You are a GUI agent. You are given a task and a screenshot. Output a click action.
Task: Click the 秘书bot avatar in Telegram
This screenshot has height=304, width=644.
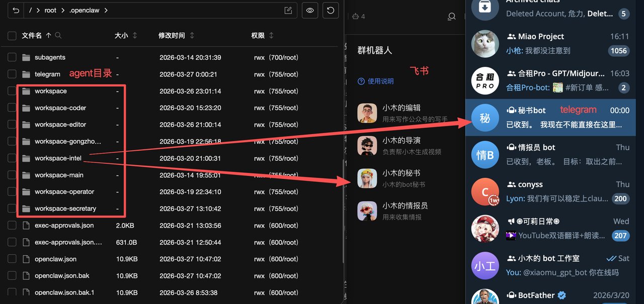click(485, 118)
